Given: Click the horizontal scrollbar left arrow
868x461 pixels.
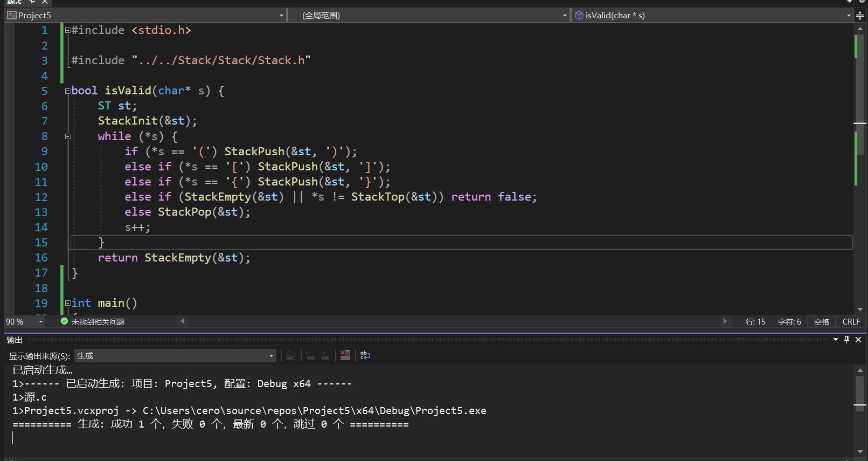Looking at the screenshot, I should pyautogui.click(x=183, y=321).
